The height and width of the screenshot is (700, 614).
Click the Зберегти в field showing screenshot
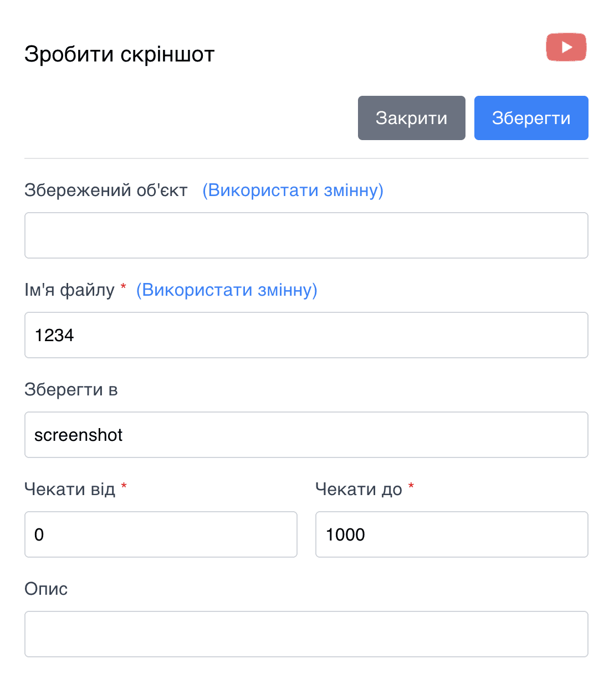306,435
